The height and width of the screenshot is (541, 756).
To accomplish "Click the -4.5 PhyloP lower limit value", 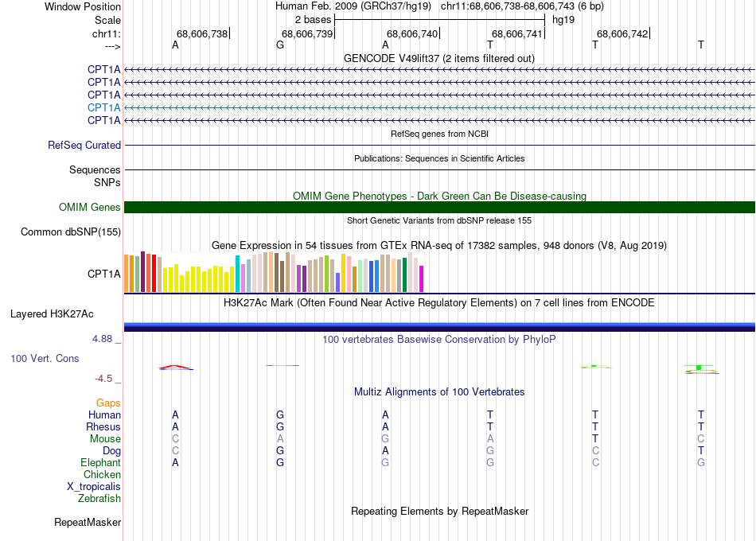I will 103,379.
